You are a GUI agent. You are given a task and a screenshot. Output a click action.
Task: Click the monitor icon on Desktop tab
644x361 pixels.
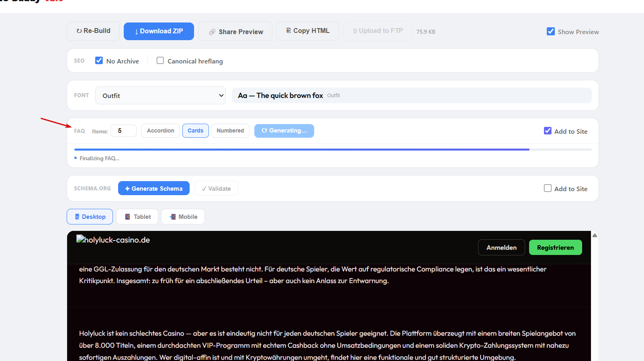(x=77, y=217)
